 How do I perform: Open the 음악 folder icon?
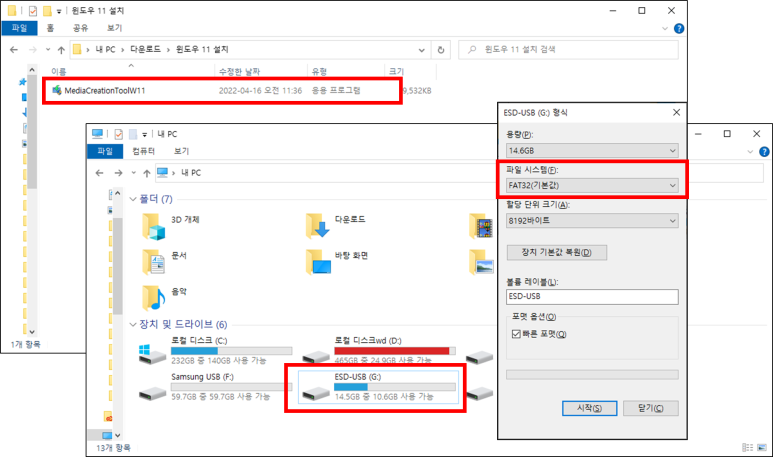(x=153, y=298)
